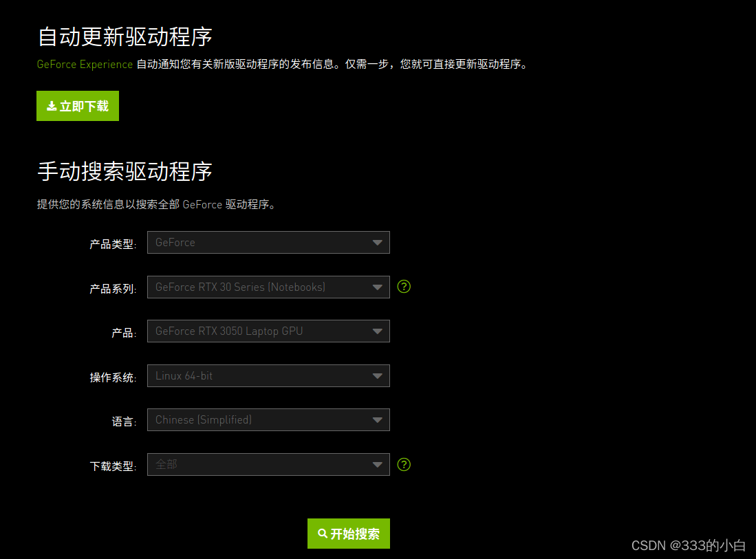This screenshot has height=559, width=756.
Task: Click the 自动更新驱动程序 heading
Action: [125, 37]
